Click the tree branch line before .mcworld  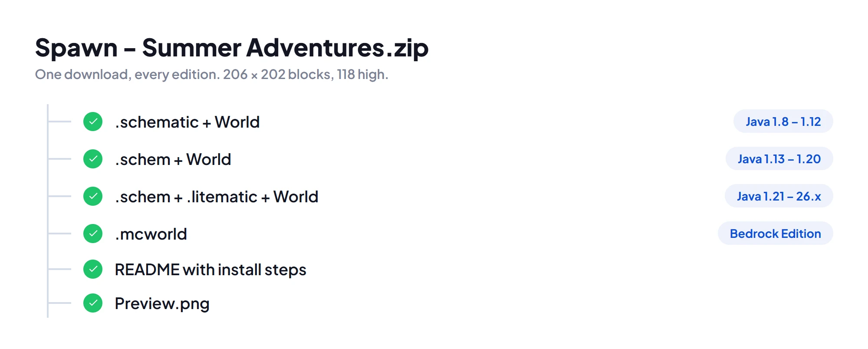point(59,234)
